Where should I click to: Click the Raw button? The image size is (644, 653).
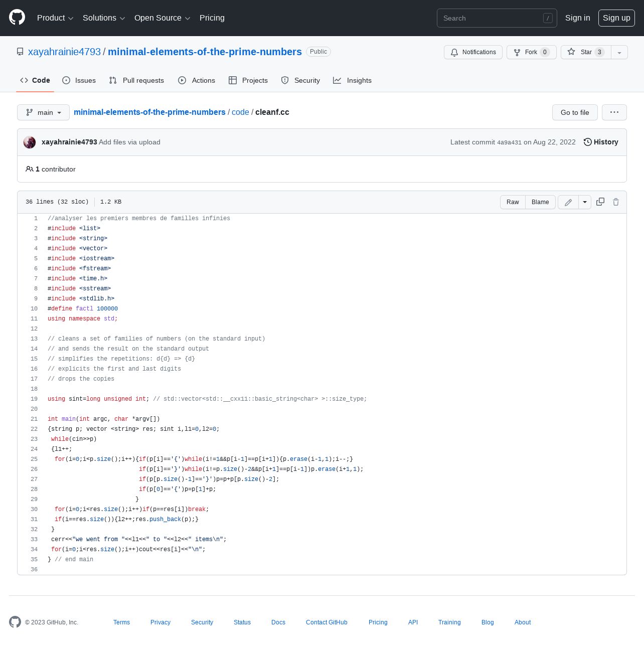513,202
